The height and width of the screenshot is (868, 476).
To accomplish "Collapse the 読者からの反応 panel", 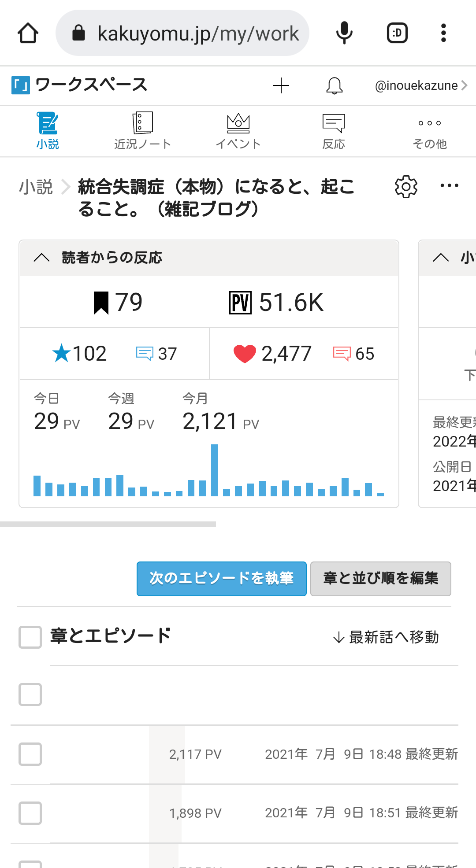I will [x=41, y=258].
